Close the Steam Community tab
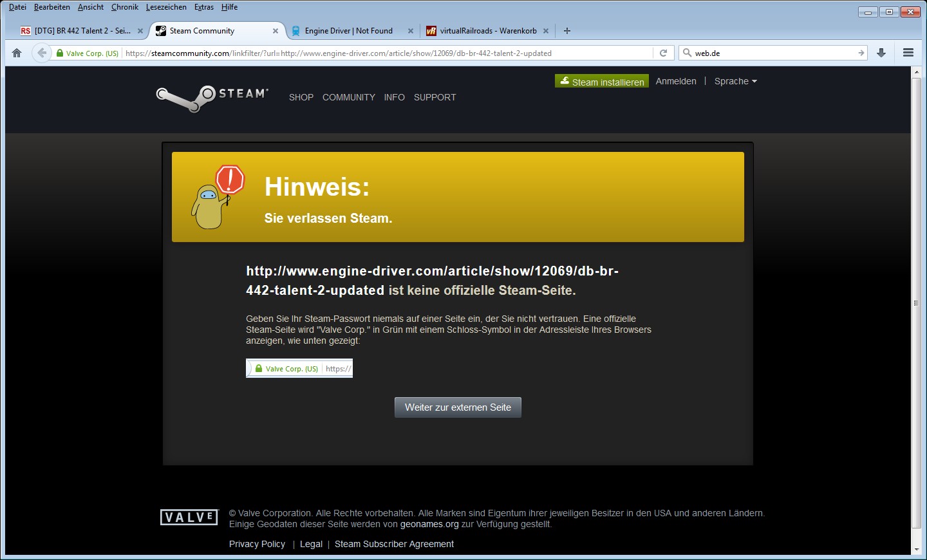This screenshot has width=927, height=560. point(276,31)
